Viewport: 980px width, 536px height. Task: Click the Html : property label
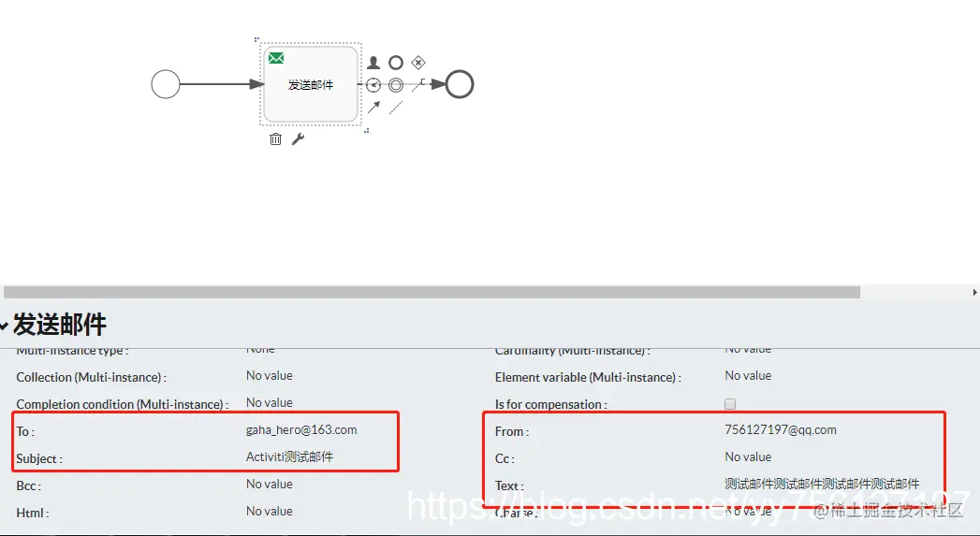tap(33, 513)
